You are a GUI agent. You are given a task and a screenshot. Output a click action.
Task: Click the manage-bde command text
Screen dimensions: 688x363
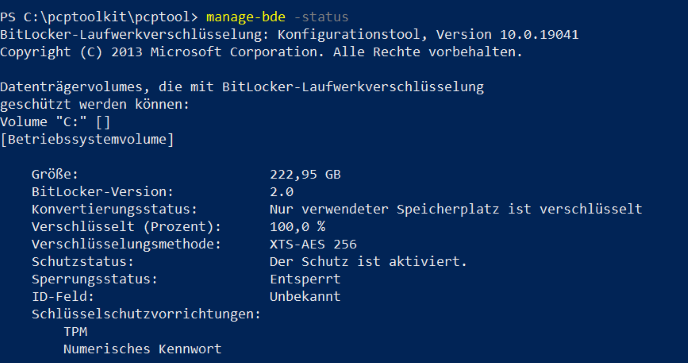point(246,17)
